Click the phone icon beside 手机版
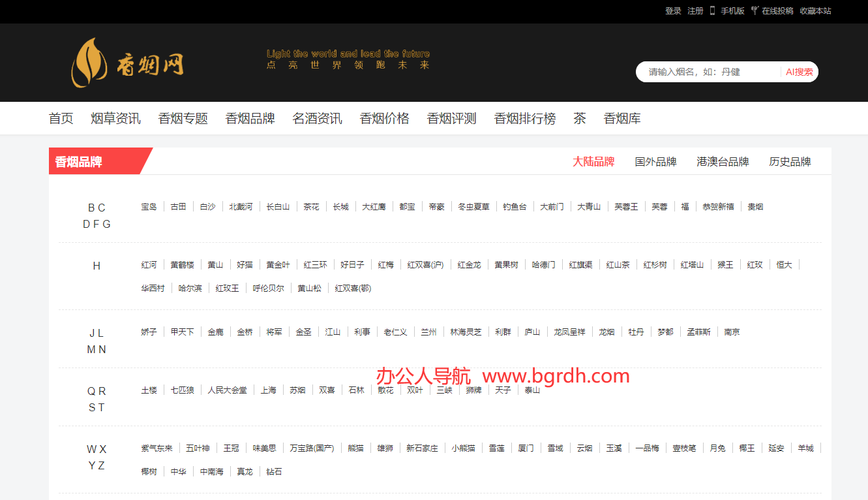This screenshot has width=868, height=500. (x=712, y=10)
